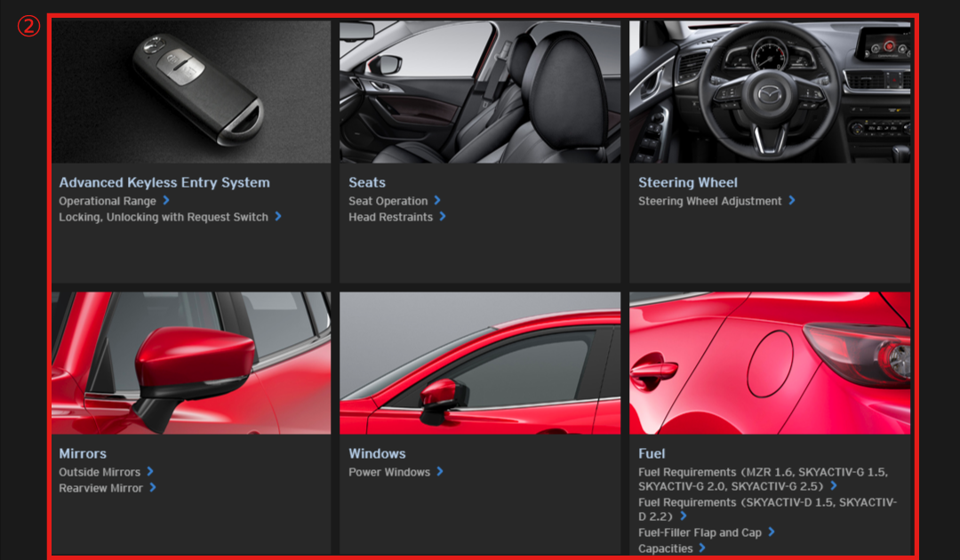Click the chevron next to Head Restraints

[443, 217]
